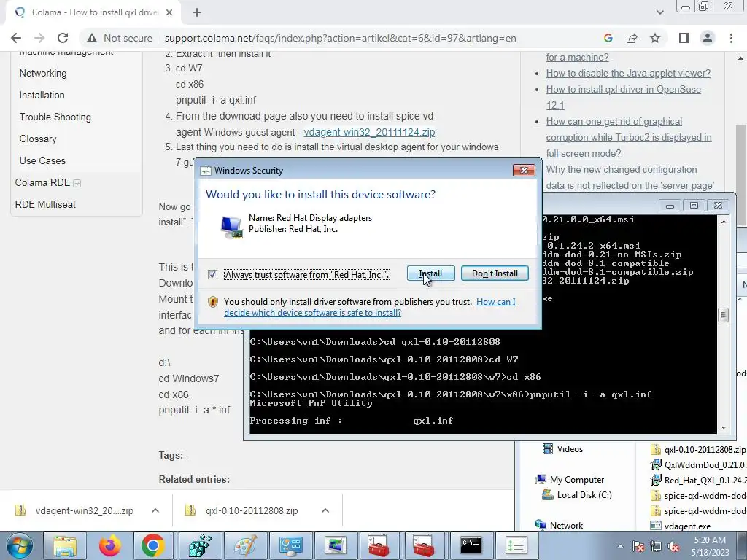Open Use Cases sidebar category
The height and width of the screenshot is (560, 747).
coord(42,161)
